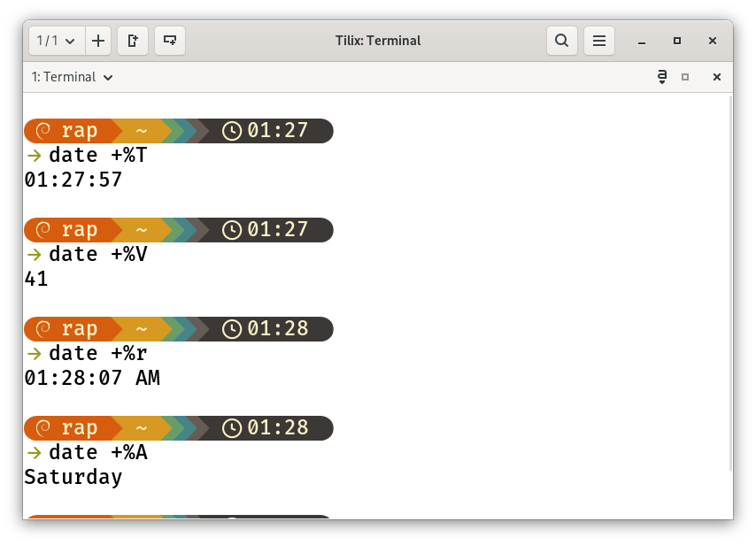This screenshot has width=756, height=545.
Task: Click the "Saturday" output text
Action: tap(73, 478)
